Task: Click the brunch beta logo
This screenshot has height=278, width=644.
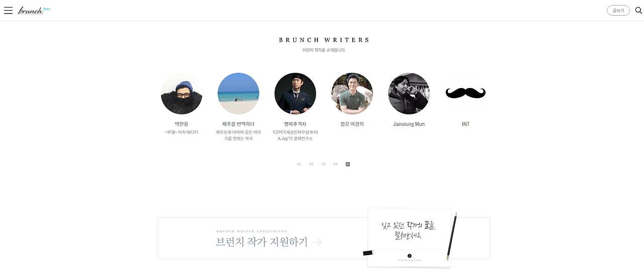Action: click(x=34, y=10)
